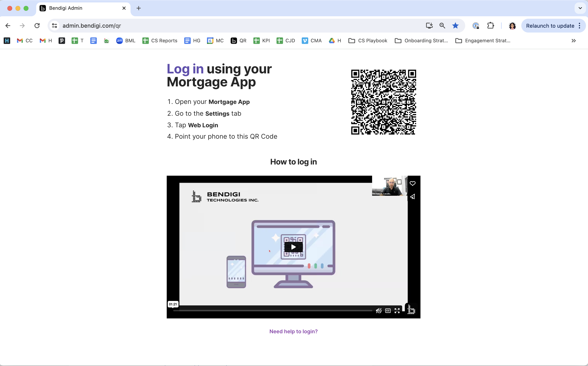Expand the CS Playbook bookmark folder
The width and height of the screenshot is (588, 366).
click(368, 41)
